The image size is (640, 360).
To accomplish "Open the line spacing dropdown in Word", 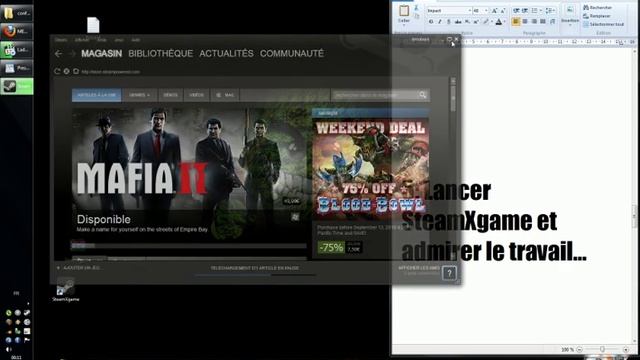I will pos(550,11).
